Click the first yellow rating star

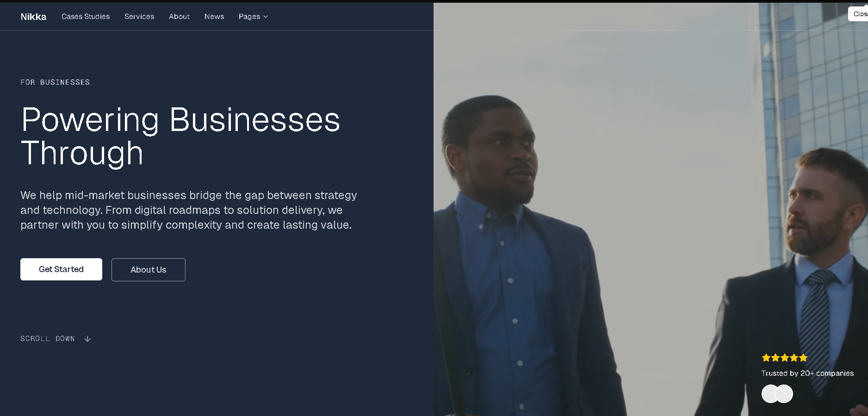(766, 358)
